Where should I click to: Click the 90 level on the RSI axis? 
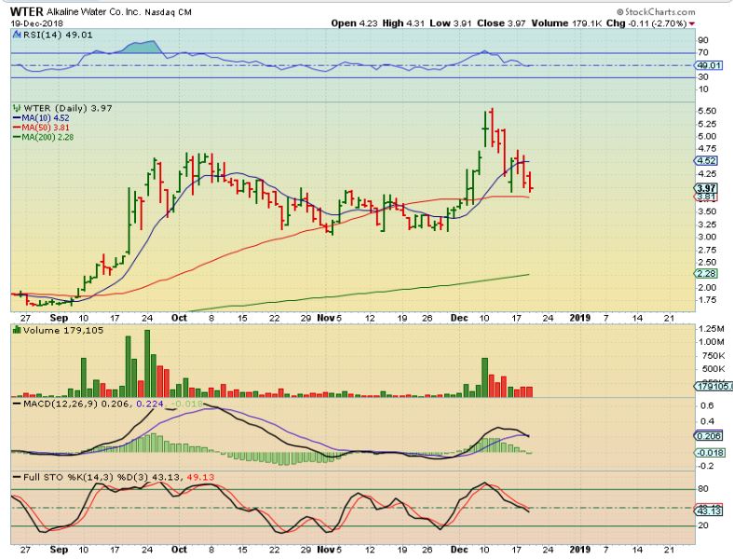coord(702,40)
